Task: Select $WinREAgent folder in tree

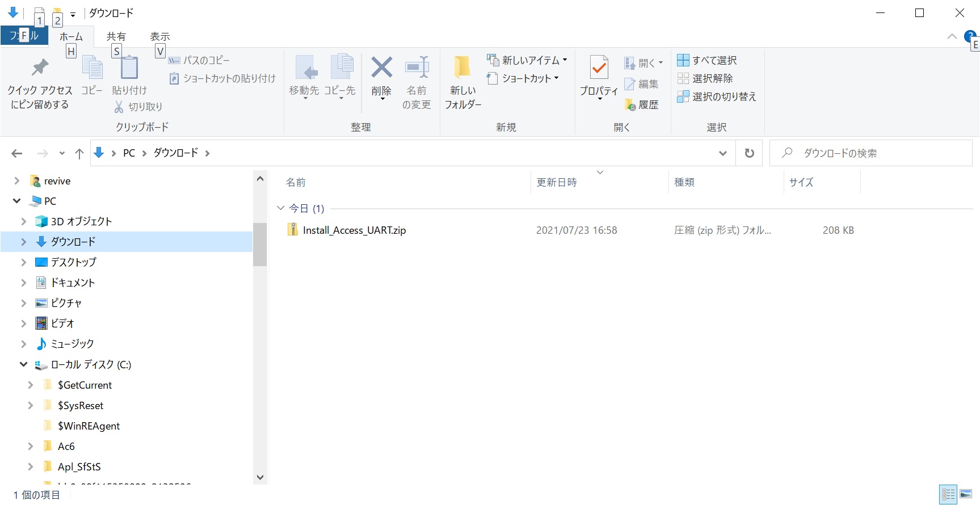Action: pos(89,426)
